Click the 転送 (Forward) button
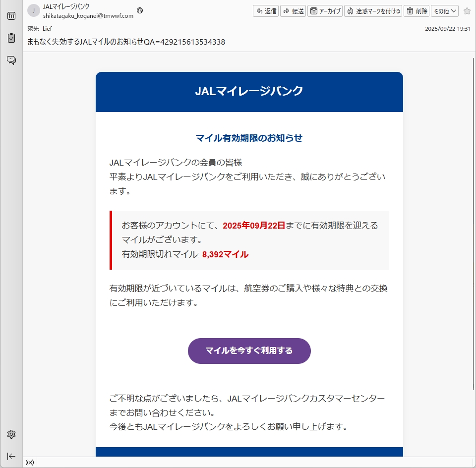The width and height of the screenshot is (476, 468). point(293,11)
